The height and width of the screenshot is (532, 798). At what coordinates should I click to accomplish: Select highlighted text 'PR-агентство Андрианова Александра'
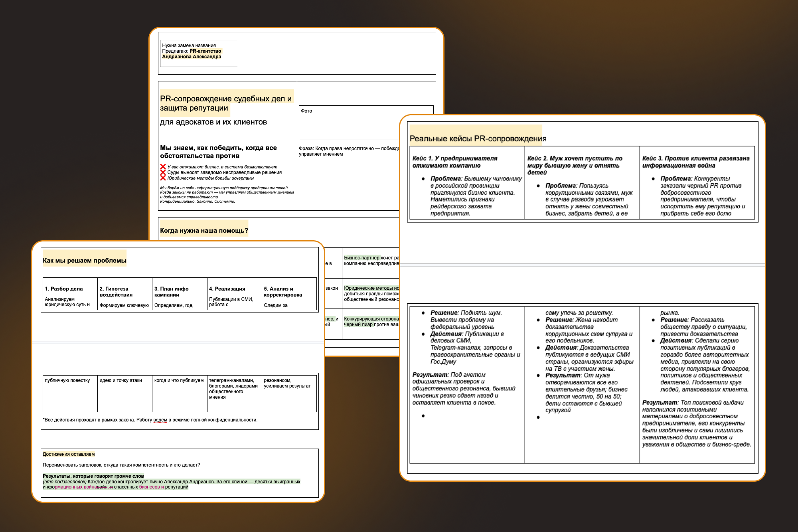192,54
